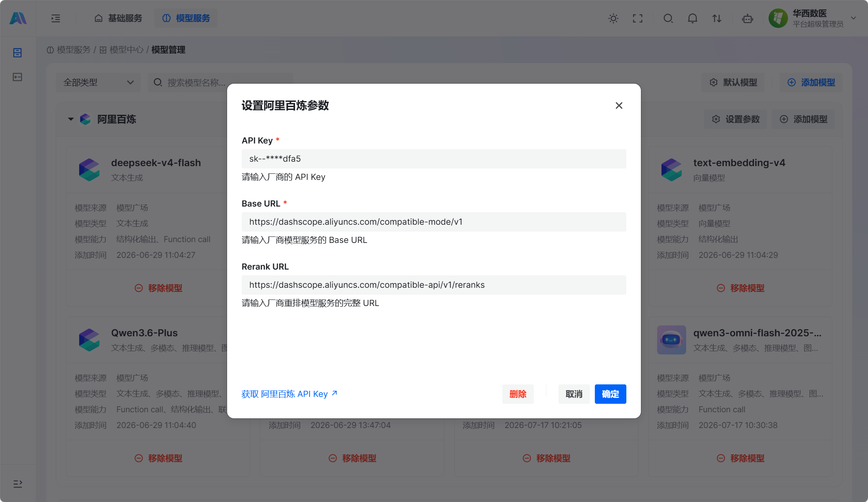The height and width of the screenshot is (502, 868).
Task: Click 添加模型 in the 阿里百炼 group header
Action: [804, 119]
